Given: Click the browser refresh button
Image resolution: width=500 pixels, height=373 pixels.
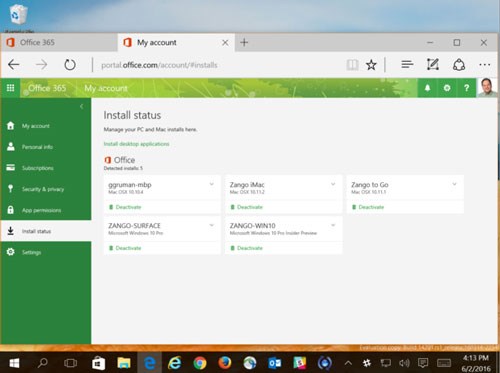Looking at the screenshot, I should (x=70, y=65).
